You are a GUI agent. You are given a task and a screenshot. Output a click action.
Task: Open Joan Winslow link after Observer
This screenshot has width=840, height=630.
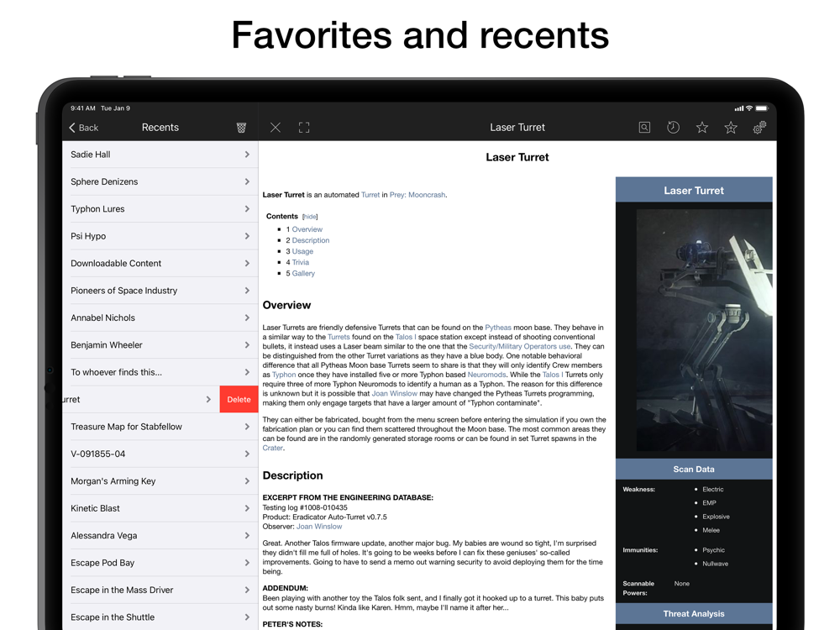pyautogui.click(x=319, y=527)
